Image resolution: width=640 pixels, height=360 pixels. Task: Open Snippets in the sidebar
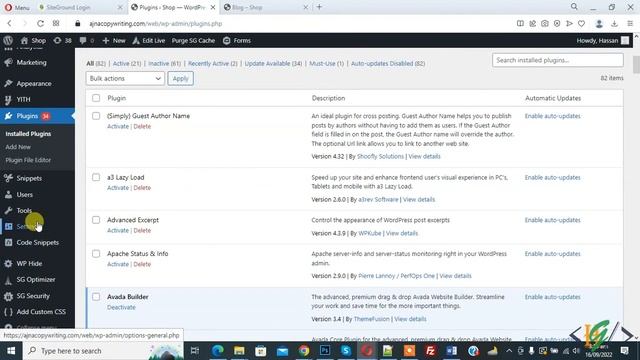(29, 178)
